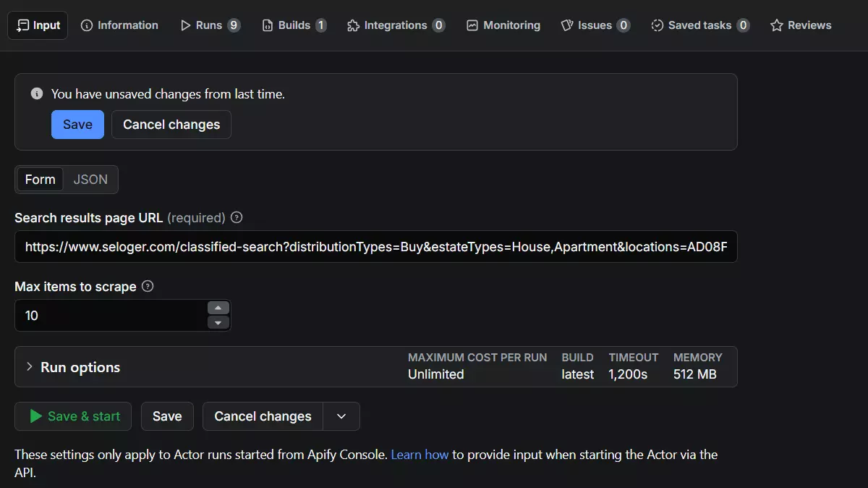The width and height of the screenshot is (868, 488).
Task: Click bottom Cancel changes button
Action: click(263, 416)
